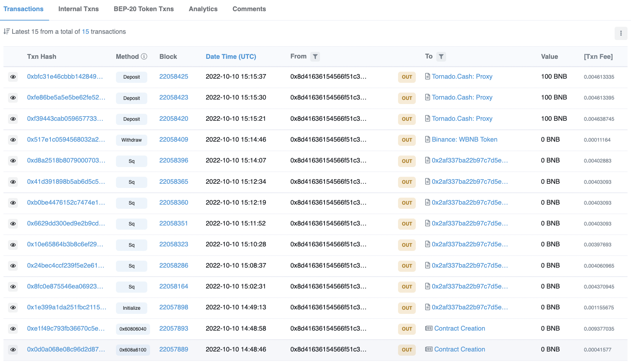Open Tornado.Cash: Proxy in block 22058425 row
631x364 pixels.
click(462, 77)
